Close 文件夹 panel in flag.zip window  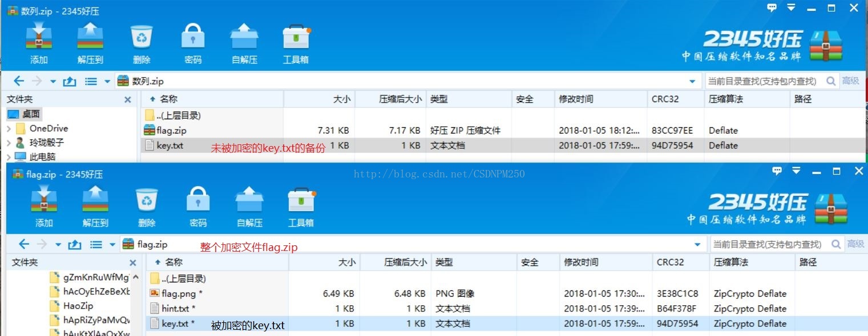[x=133, y=262]
